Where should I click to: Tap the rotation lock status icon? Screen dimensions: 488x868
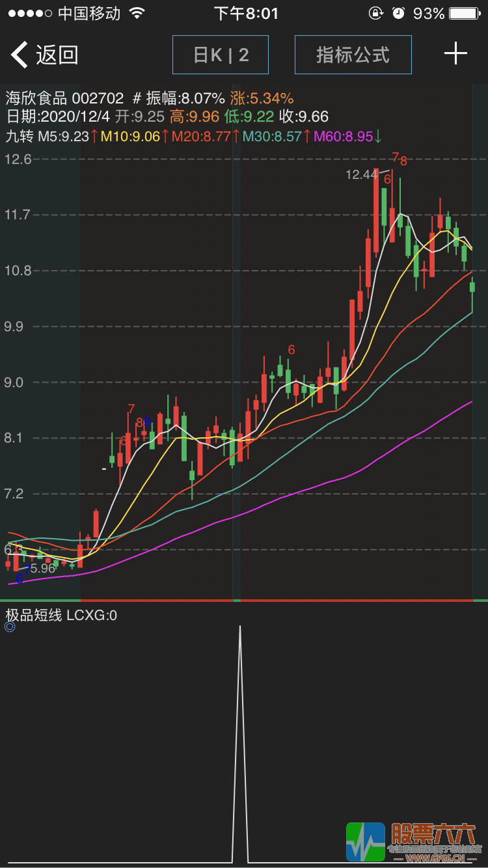click(x=375, y=14)
